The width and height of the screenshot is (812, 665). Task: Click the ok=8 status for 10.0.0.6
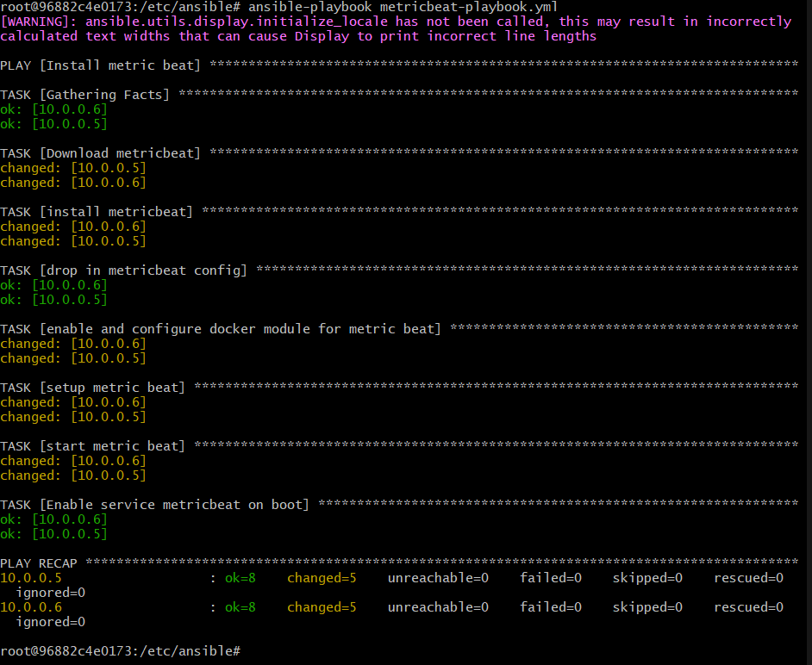click(x=240, y=606)
